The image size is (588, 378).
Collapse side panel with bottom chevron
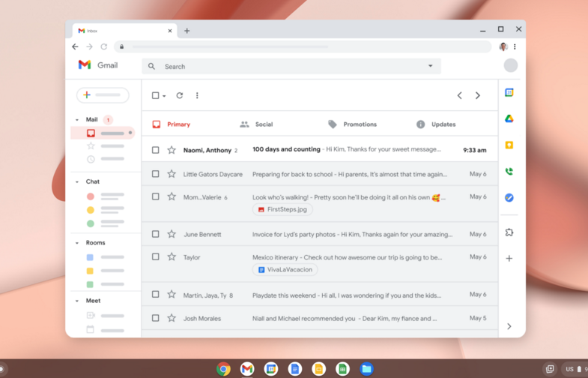point(509,326)
